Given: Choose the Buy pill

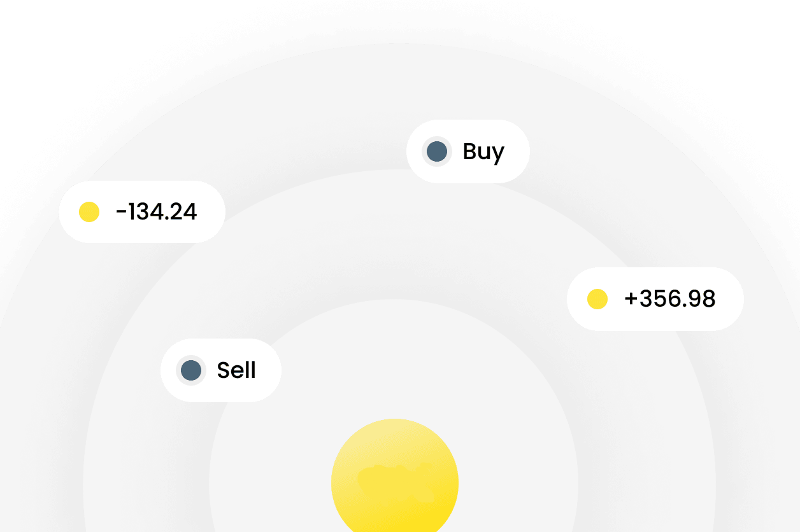Looking at the screenshot, I should (x=468, y=151).
